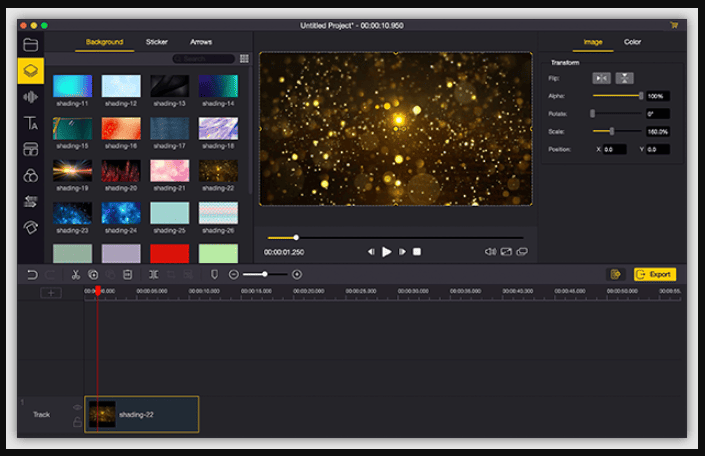Click the copy clip icon beside scissors
705x456 pixels.
93,274
